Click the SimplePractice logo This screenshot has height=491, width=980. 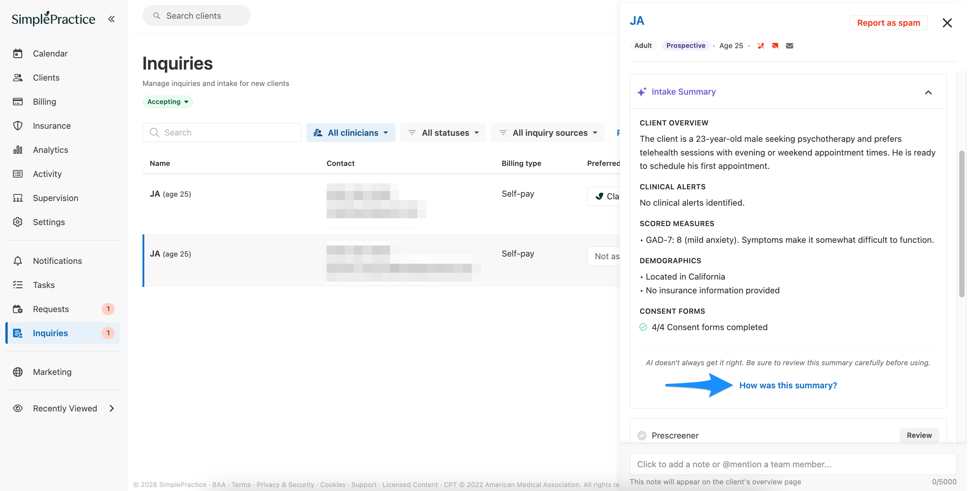pyautogui.click(x=53, y=19)
